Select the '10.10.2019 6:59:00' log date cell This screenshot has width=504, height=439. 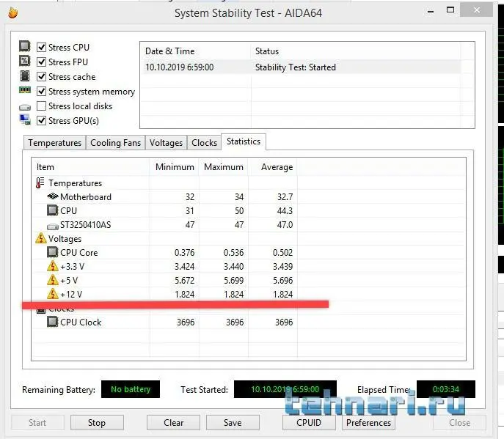pos(179,67)
